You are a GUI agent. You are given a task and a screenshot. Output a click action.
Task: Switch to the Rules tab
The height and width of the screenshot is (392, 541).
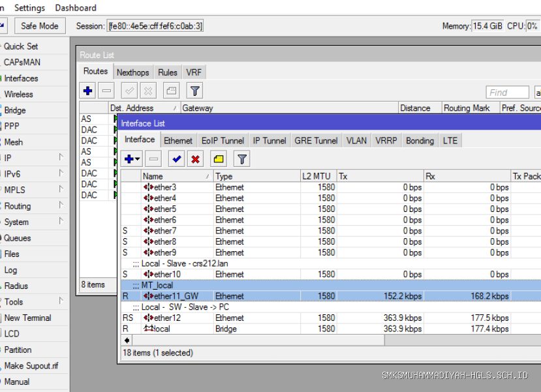167,72
